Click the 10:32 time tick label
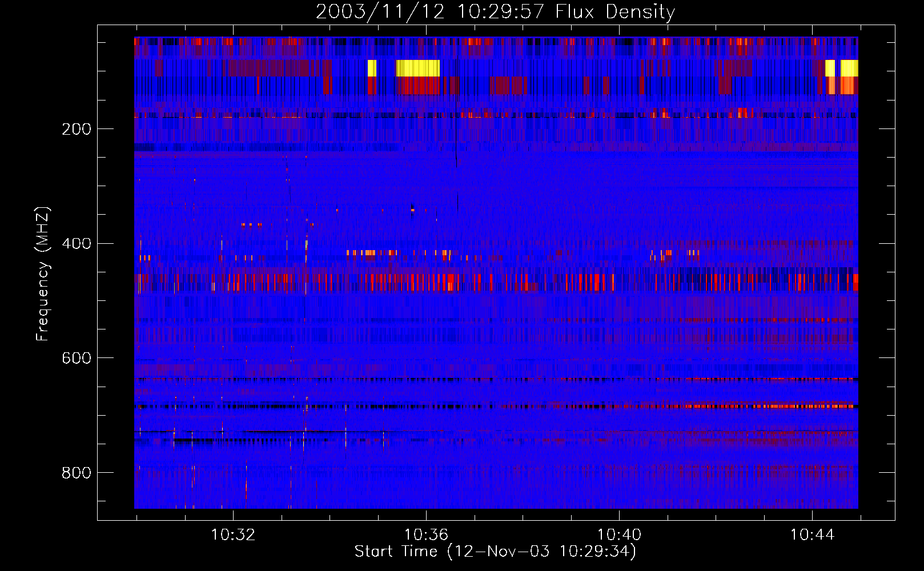The image size is (924, 571). 233,535
